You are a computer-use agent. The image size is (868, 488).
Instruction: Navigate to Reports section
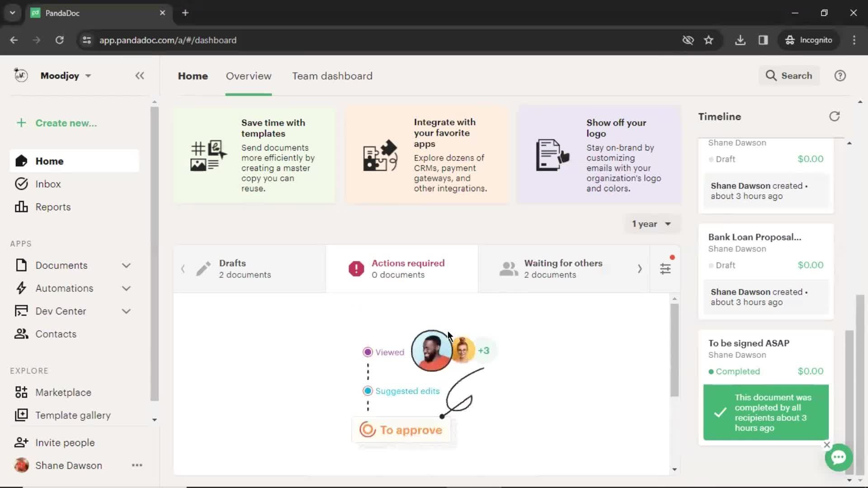(x=53, y=207)
